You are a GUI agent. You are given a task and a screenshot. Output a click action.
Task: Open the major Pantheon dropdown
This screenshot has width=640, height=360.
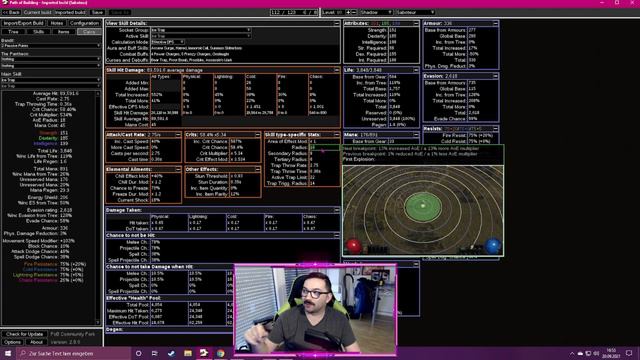[51, 59]
